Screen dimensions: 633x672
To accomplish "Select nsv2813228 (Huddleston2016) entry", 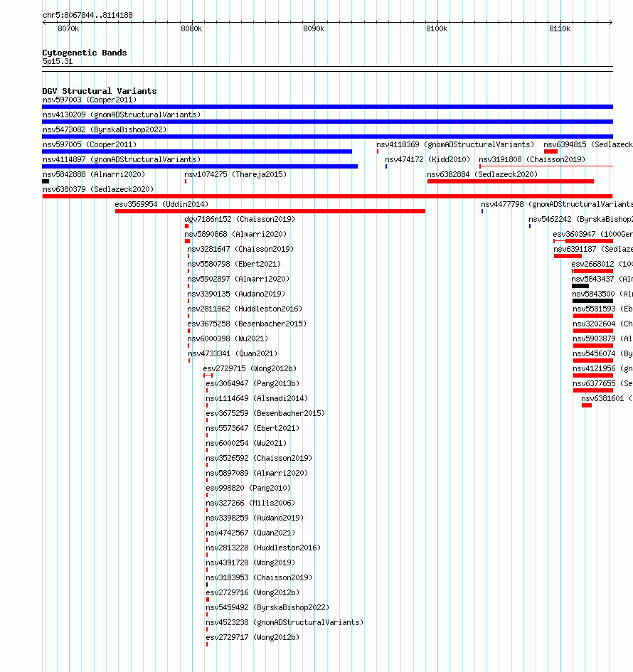I will 263,548.
